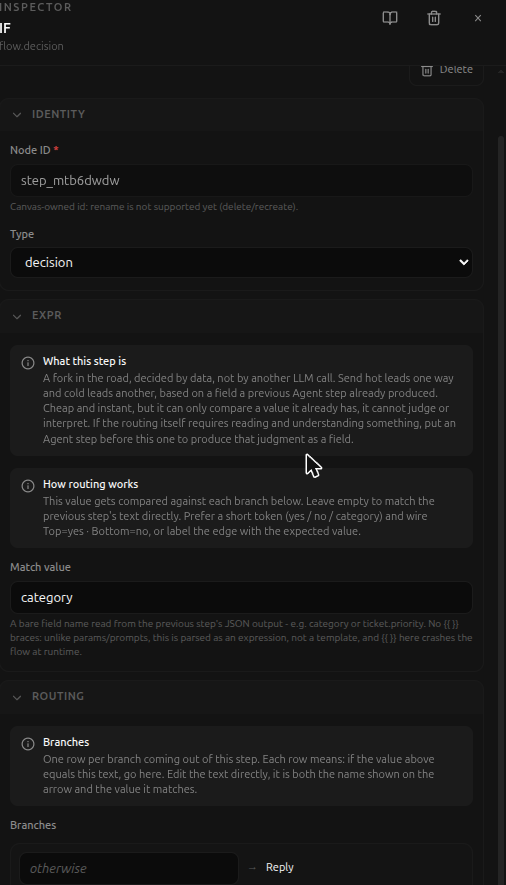Click the How routing works heading

pos(90,484)
